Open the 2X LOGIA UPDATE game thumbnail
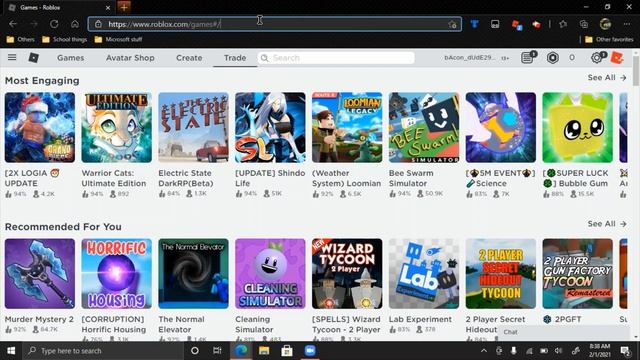This screenshot has height=360, width=640. 40,127
